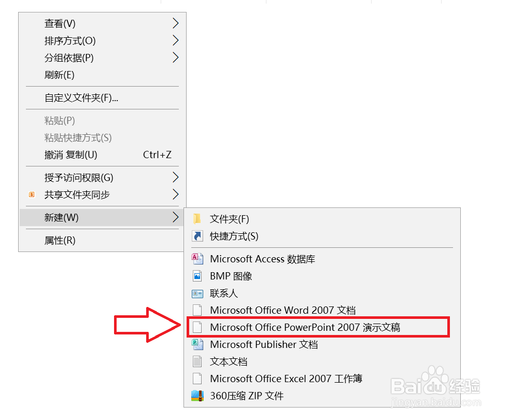Viewport: 509px width, 420px height.
Task: Click the BMP image file icon
Action: pos(197,276)
